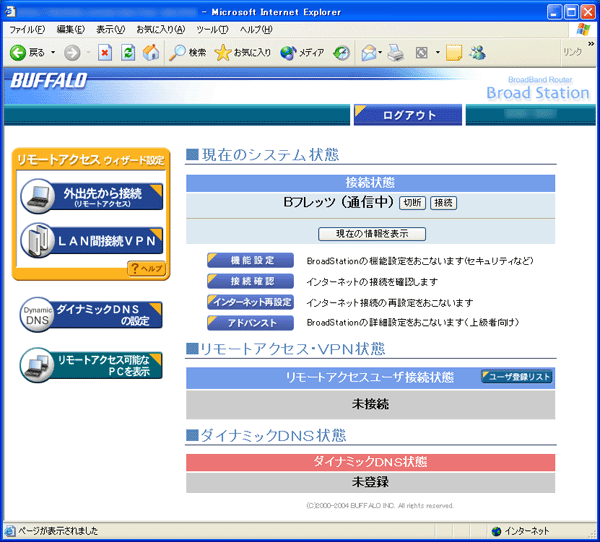Go to the Home page icon
600x542 pixels.
click(151, 52)
